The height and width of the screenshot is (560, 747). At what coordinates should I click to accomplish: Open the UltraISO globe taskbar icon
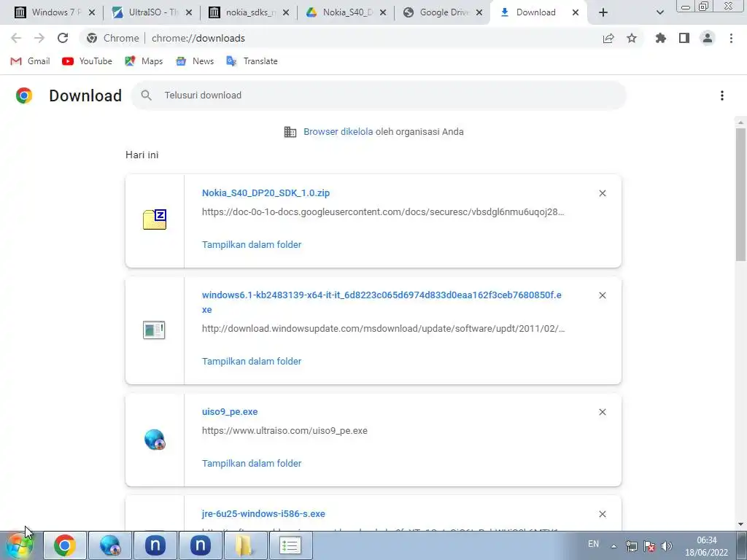(109, 545)
